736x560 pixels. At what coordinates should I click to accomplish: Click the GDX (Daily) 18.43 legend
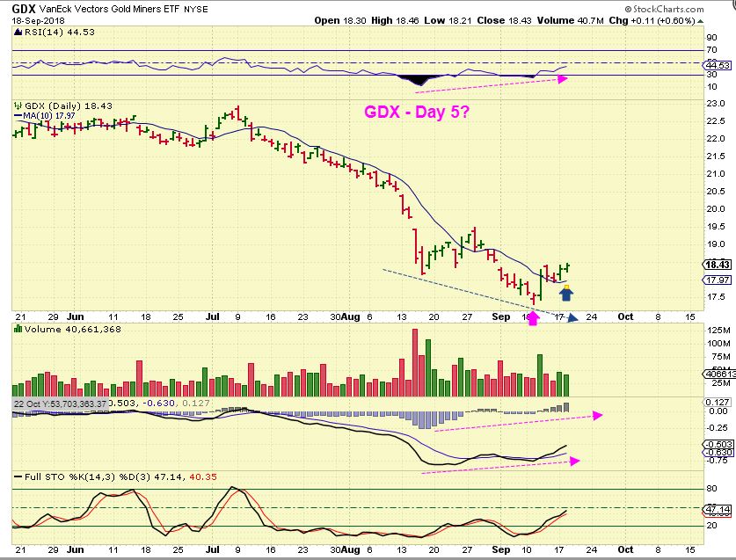69,105
